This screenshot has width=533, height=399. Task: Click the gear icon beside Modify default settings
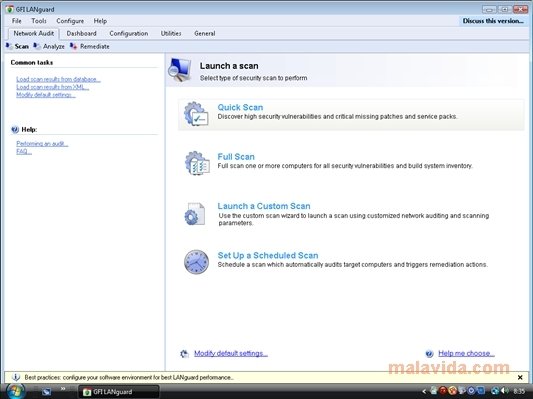pos(184,354)
